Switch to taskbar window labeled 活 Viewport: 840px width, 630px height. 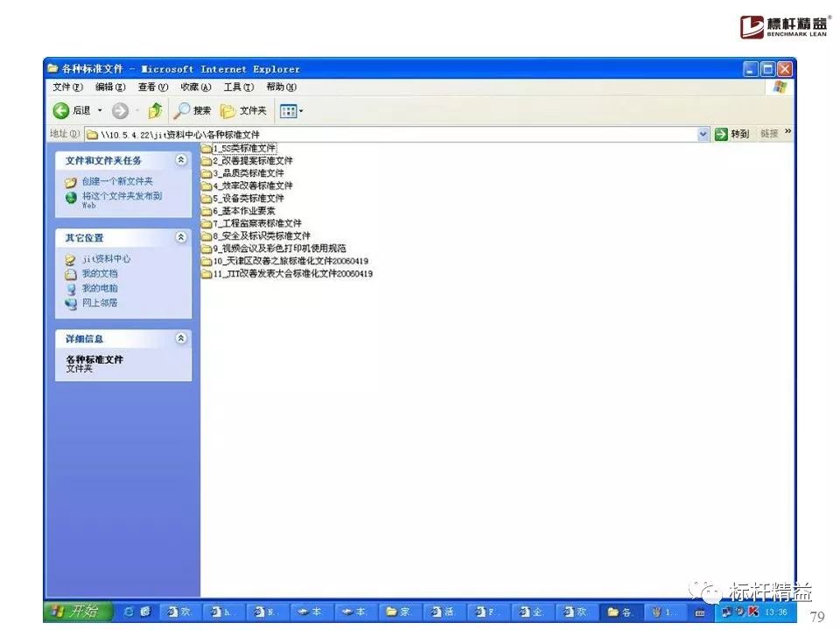444,612
